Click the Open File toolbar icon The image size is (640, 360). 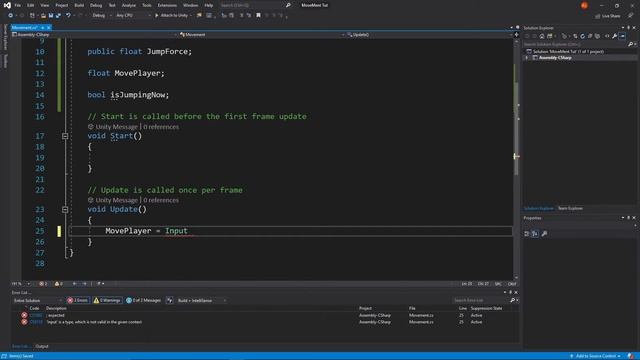tap(43, 16)
